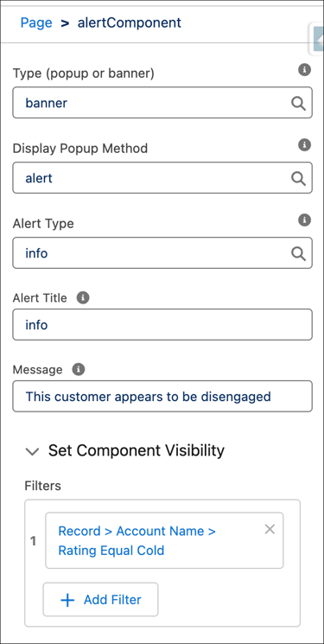The width and height of the screenshot is (324, 644).
Task: Click info icon beside Message label
Action: click(x=79, y=369)
